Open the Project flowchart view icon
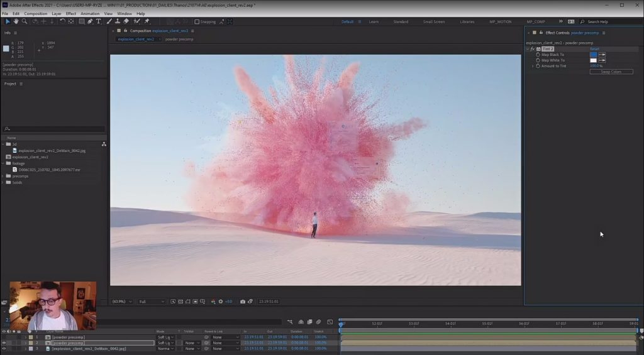This screenshot has height=355, width=644. (104, 144)
